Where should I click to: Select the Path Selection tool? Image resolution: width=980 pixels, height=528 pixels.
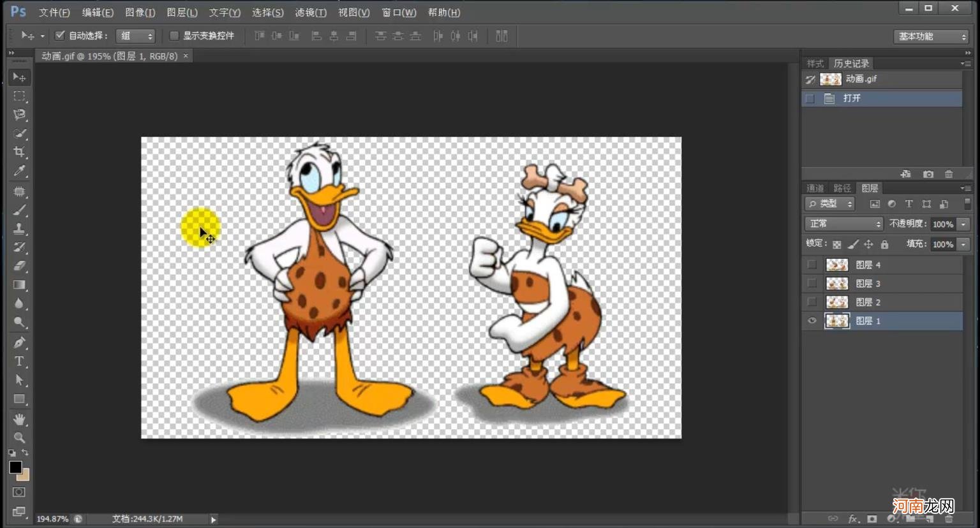click(19, 380)
